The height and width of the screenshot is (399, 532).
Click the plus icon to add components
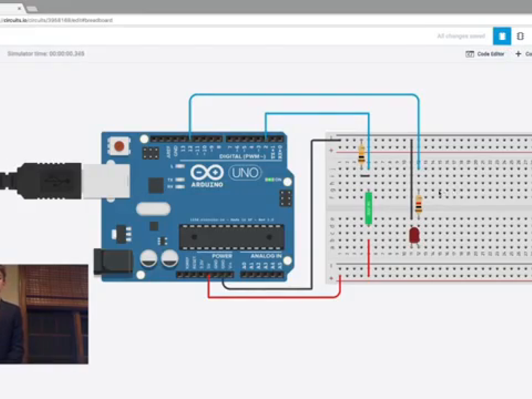pyautogui.click(x=518, y=54)
